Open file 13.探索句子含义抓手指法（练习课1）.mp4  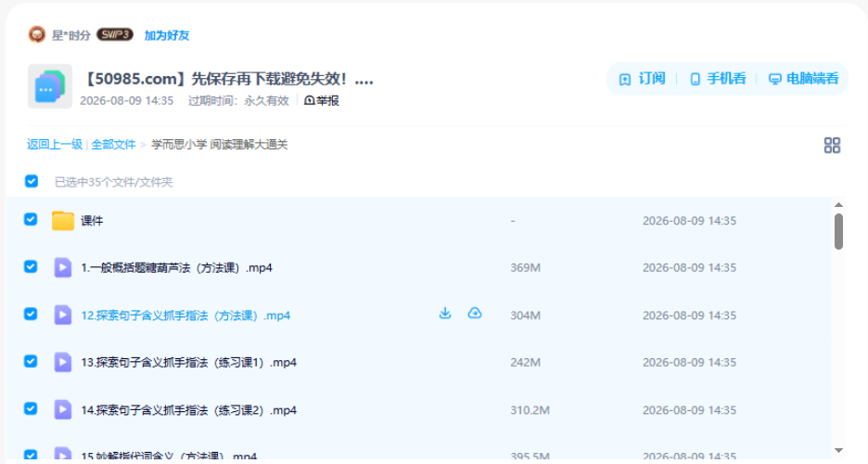point(189,363)
